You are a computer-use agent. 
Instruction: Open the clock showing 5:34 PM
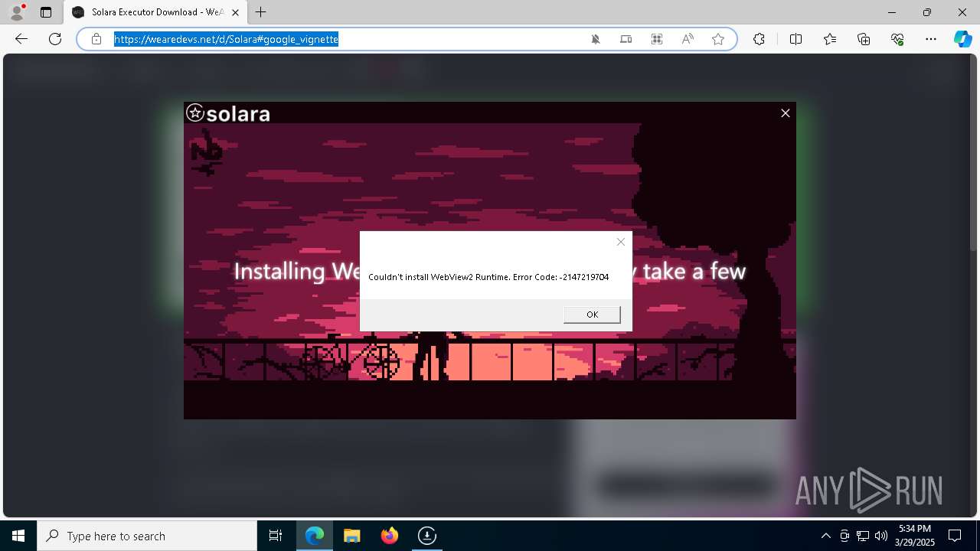(x=915, y=536)
